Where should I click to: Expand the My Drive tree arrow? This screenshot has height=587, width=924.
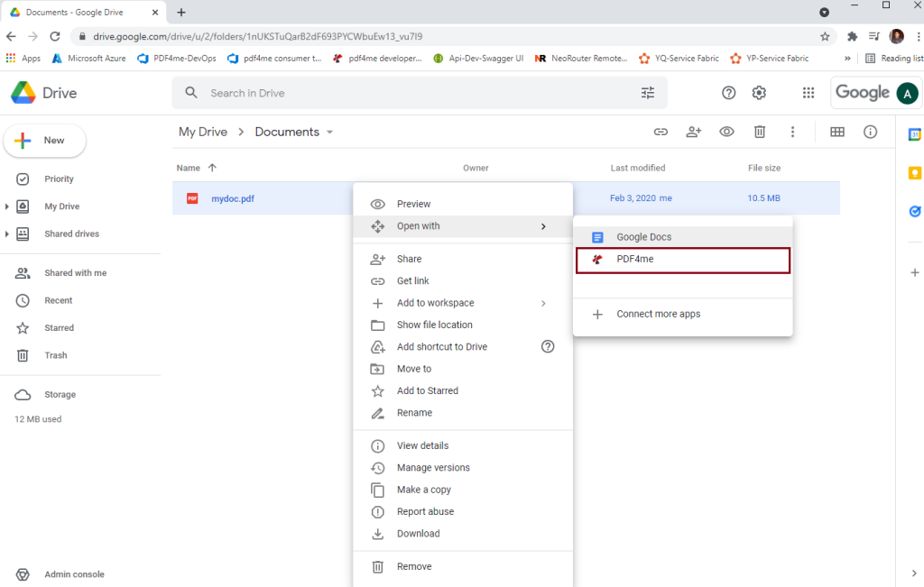click(x=6, y=206)
